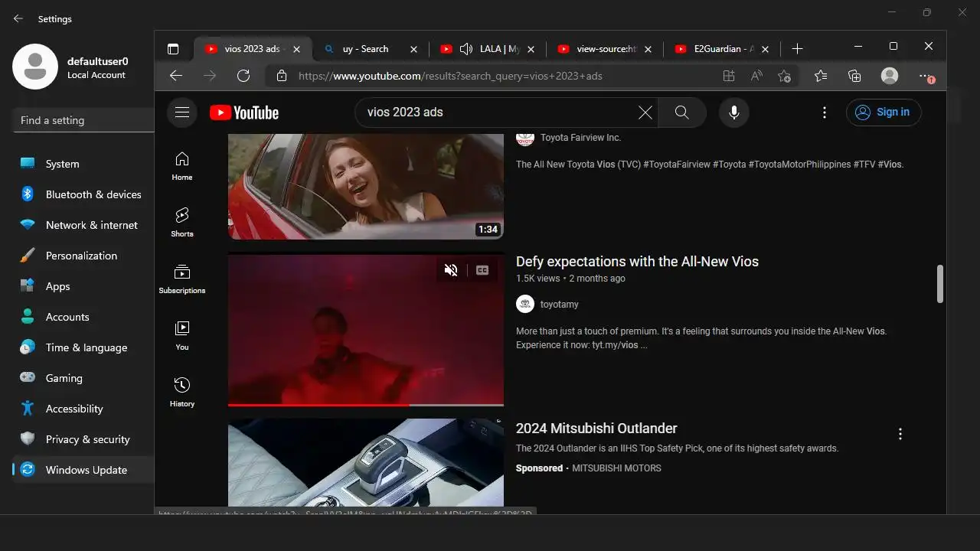Open YouTube settings three-dot menu
This screenshot has height=551, width=980.
pyautogui.click(x=825, y=112)
